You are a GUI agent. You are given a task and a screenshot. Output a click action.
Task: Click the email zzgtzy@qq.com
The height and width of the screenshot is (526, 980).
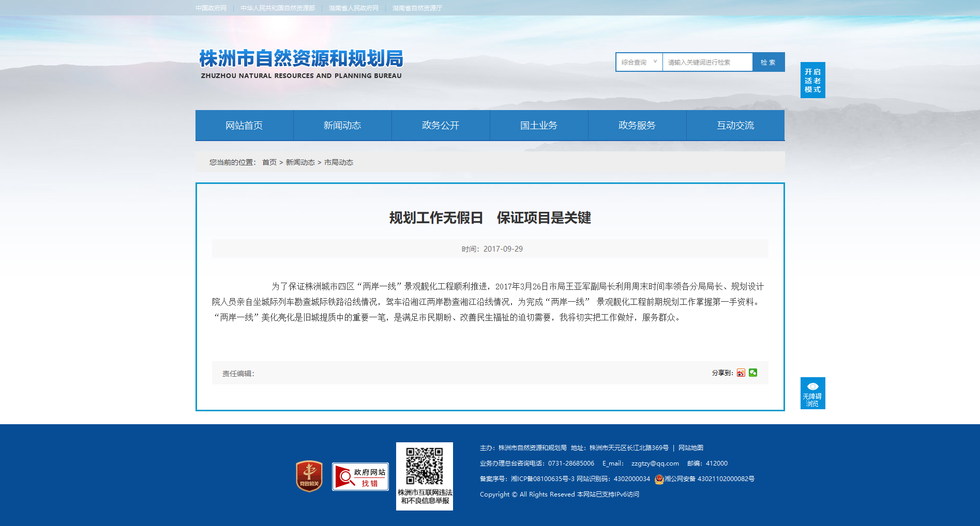(655, 463)
